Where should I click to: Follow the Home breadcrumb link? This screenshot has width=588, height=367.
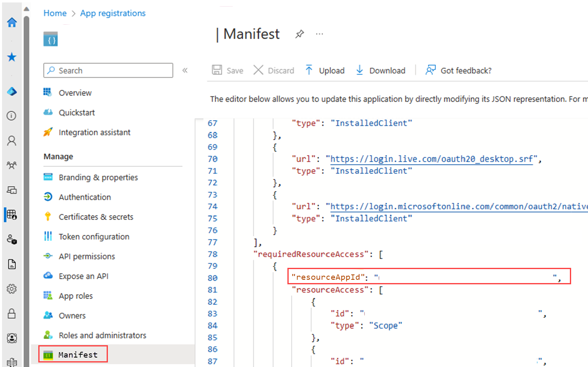tap(55, 13)
